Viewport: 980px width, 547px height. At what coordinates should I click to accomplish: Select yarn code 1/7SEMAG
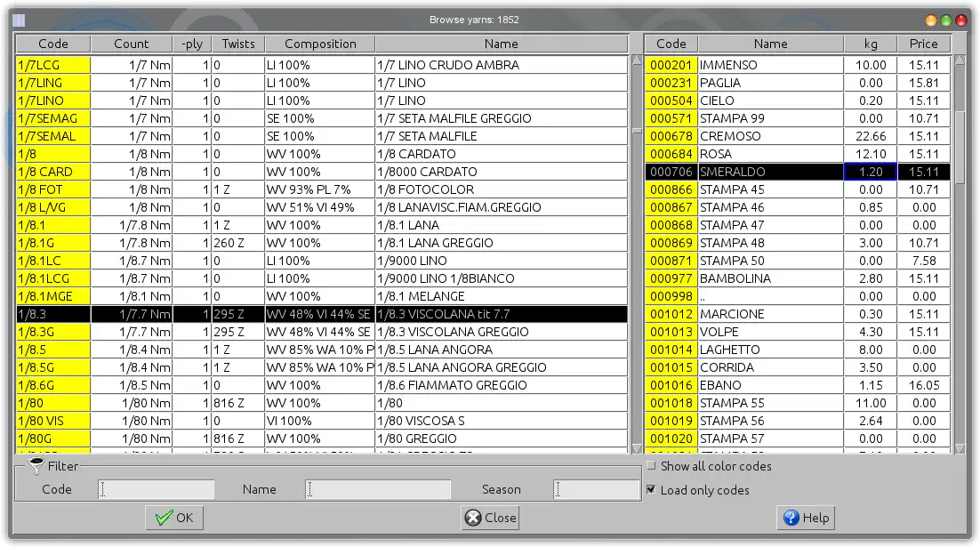click(x=53, y=118)
